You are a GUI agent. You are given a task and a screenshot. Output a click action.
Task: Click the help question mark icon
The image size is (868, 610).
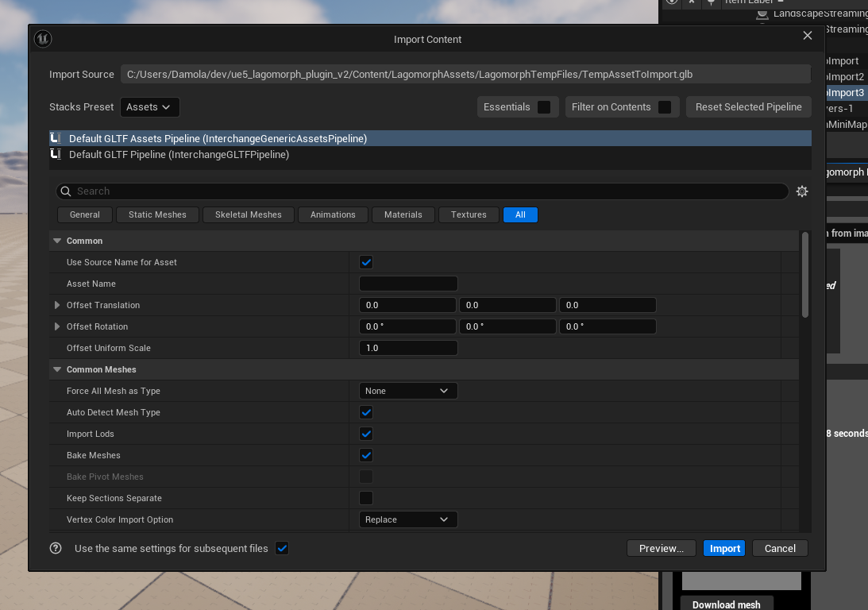pos(56,548)
